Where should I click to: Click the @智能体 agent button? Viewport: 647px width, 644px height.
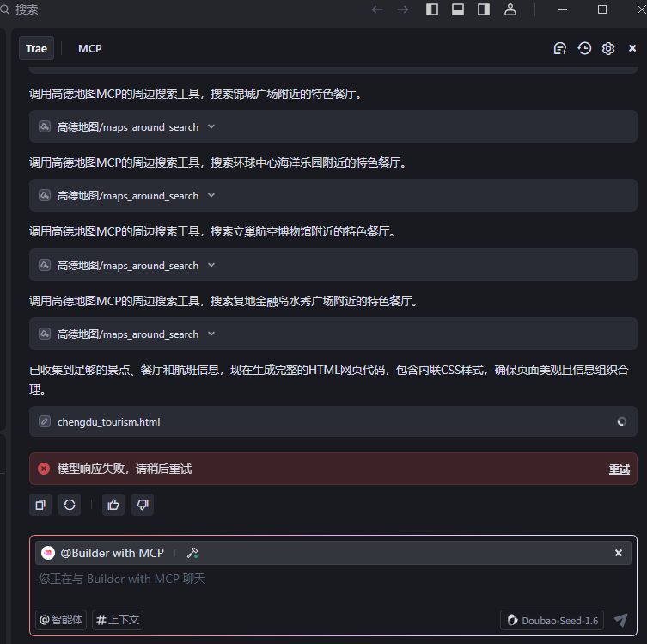click(61, 620)
